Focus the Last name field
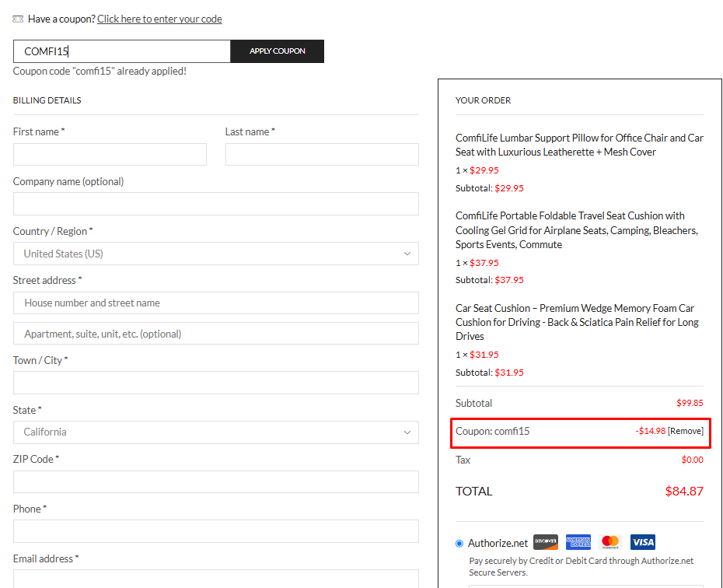Screen dimensions: 723x588 point(322,154)
